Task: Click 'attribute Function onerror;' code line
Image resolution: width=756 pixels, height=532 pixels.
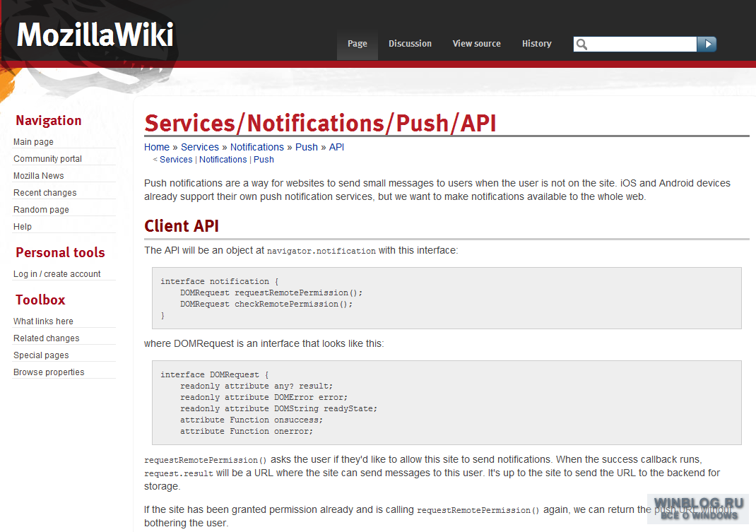Action: [247, 431]
